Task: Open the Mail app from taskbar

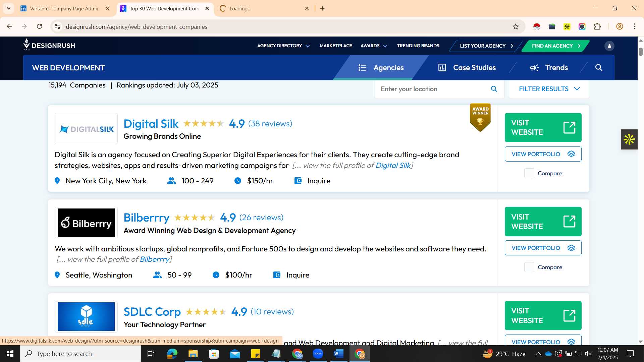Action: coord(234,354)
